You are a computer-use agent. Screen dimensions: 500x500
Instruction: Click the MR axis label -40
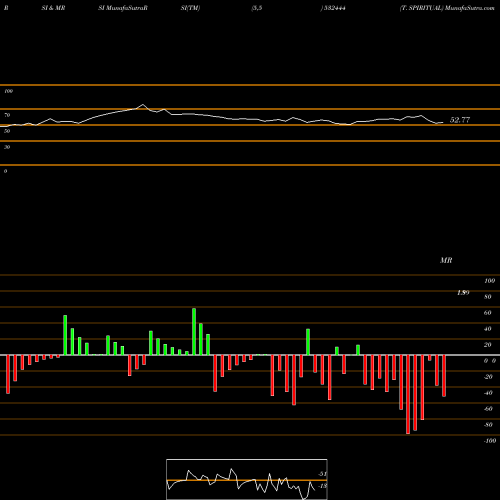(488, 393)
